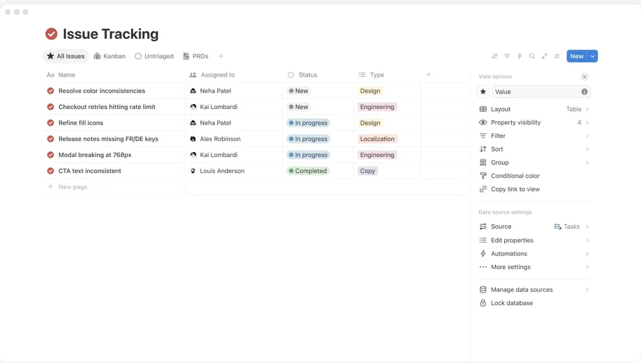Image resolution: width=641 pixels, height=364 pixels.
Task: Click the info icon in Value field
Action: [584, 92]
